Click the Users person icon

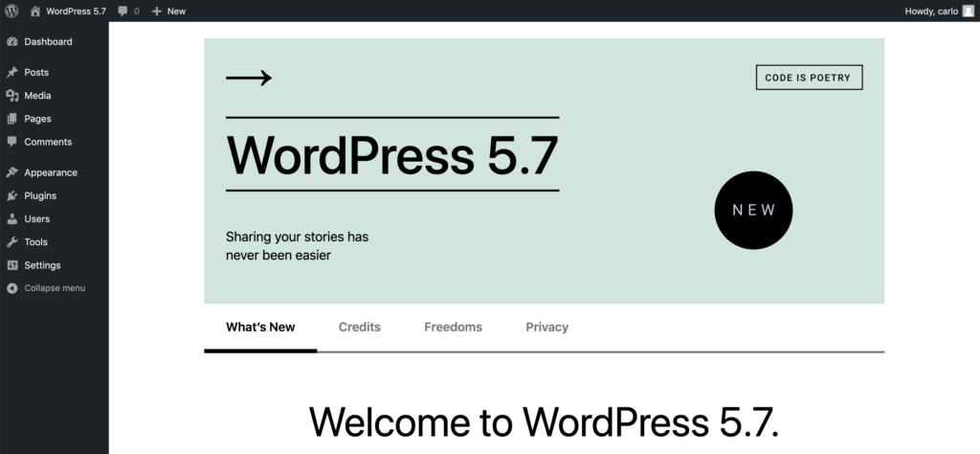click(11, 219)
